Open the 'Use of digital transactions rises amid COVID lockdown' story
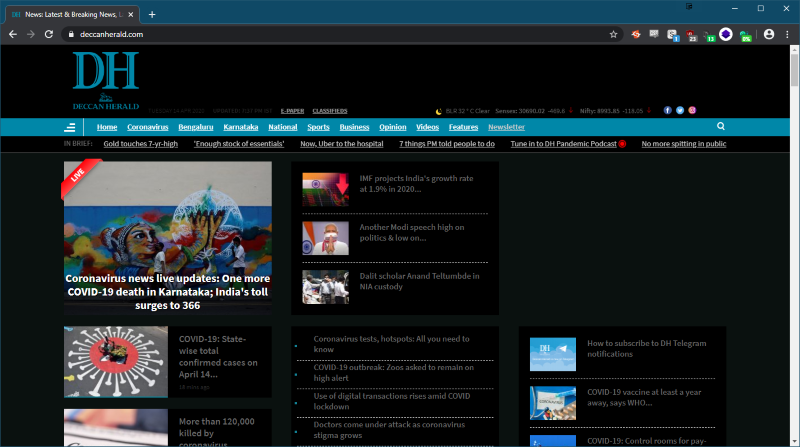Screen dimensions: 800x447 392,401
